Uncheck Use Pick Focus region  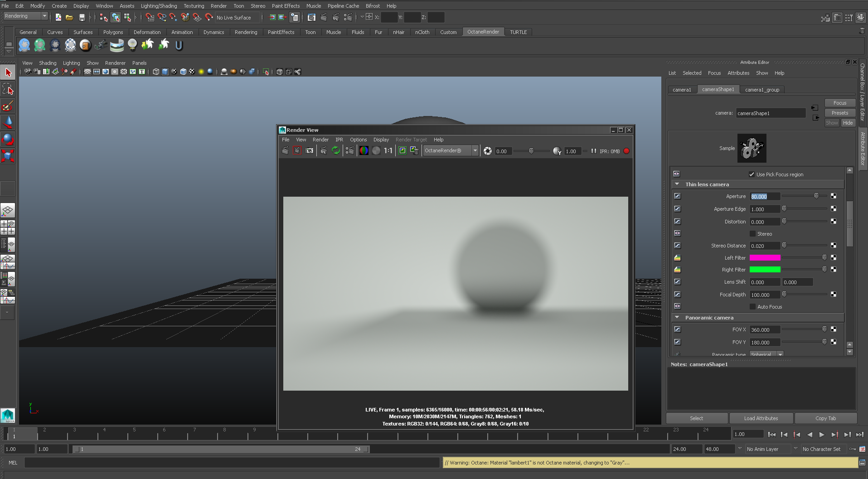click(752, 174)
